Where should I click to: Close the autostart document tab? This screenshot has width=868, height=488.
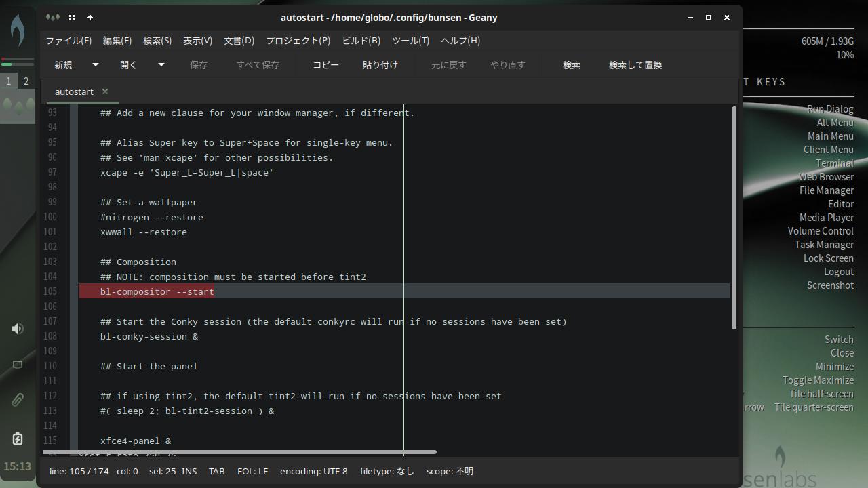tap(105, 91)
